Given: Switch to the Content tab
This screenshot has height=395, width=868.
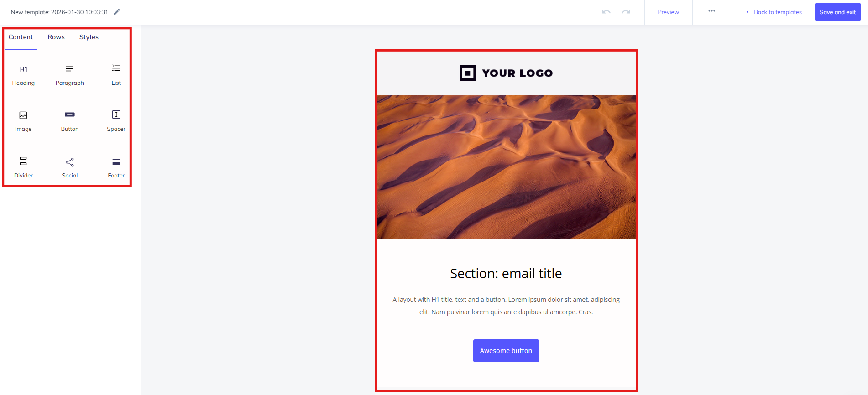Looking at the screenshot, I should 21,37.
